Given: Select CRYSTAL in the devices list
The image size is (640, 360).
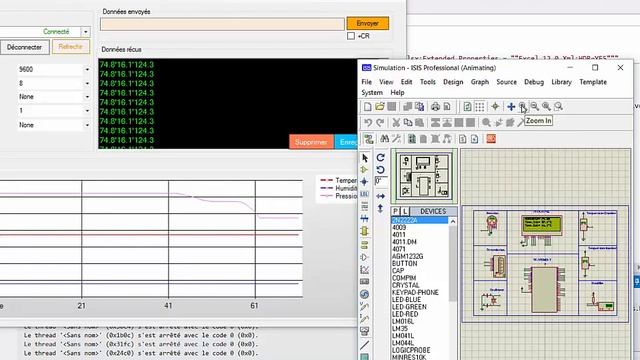Looking at the screenshot, I should coord(405,285).
